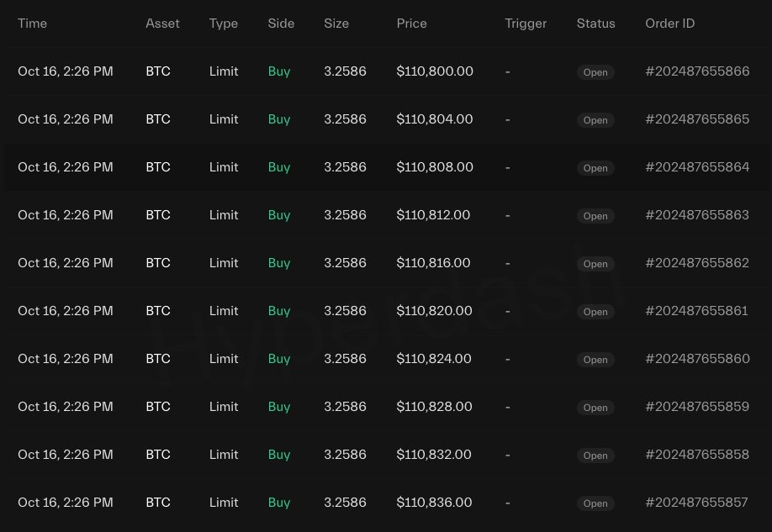Click the Size column header
This screenshot has width=772, height=532.
pos(336,24)
